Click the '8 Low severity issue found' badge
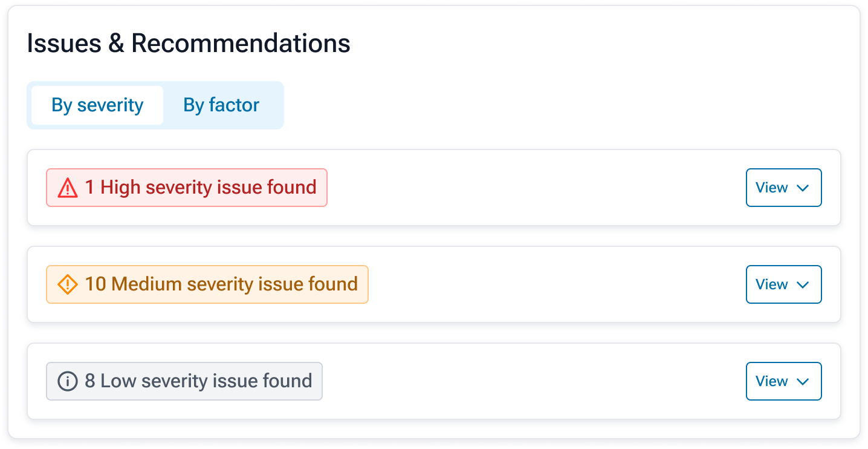This screenshot has width=868, height=449. (198, 381)
